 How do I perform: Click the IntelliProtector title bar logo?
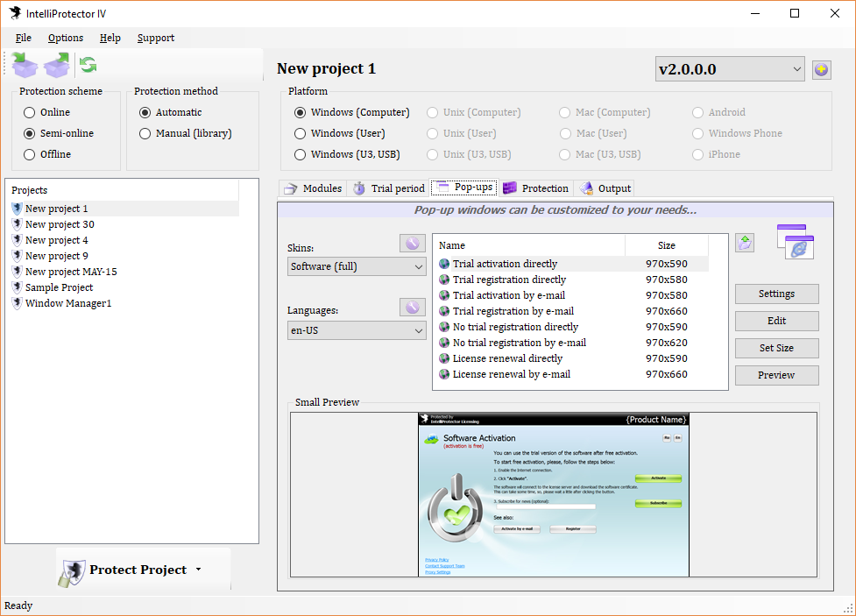point(15,13)
